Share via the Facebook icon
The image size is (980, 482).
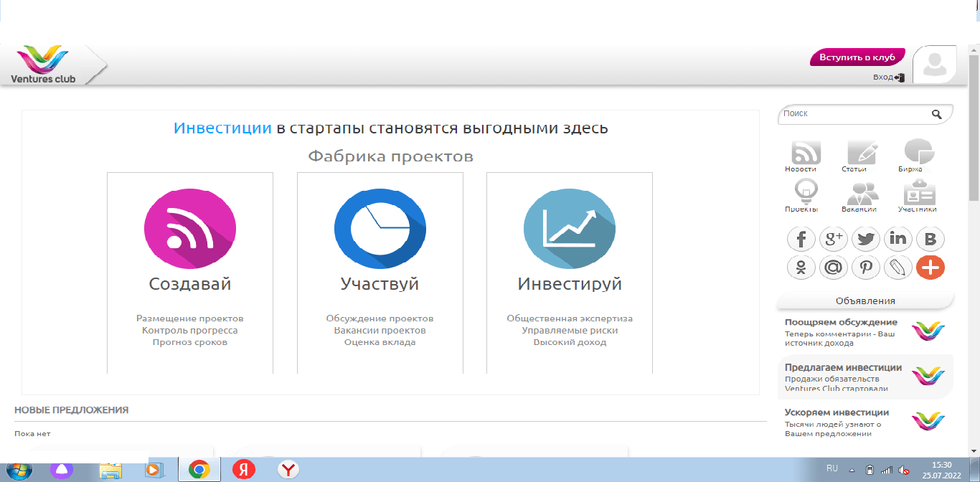point(801,239)
